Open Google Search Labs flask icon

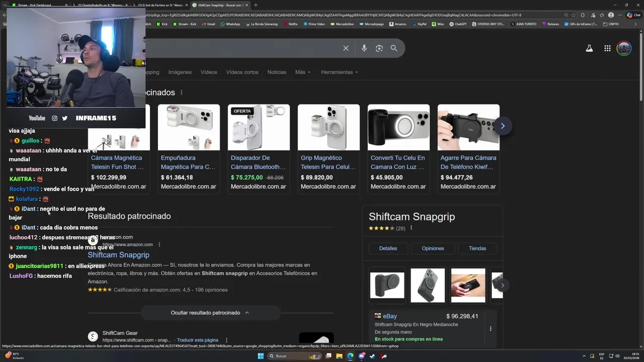(589, 48)
